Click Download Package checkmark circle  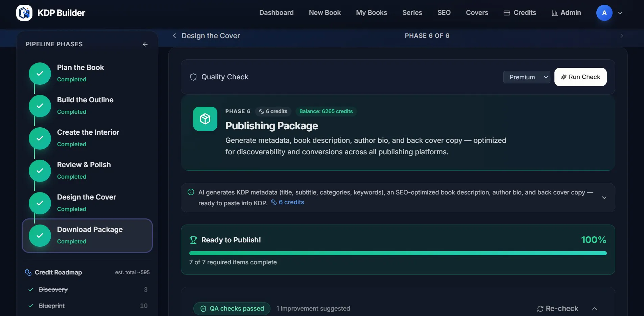click(40, 235)
